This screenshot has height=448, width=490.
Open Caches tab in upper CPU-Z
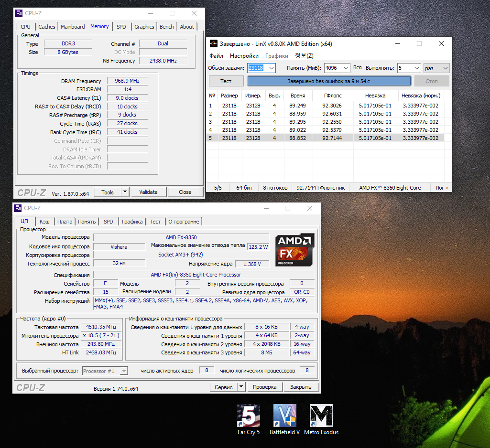pyautogui.click(x=46, y=27)
